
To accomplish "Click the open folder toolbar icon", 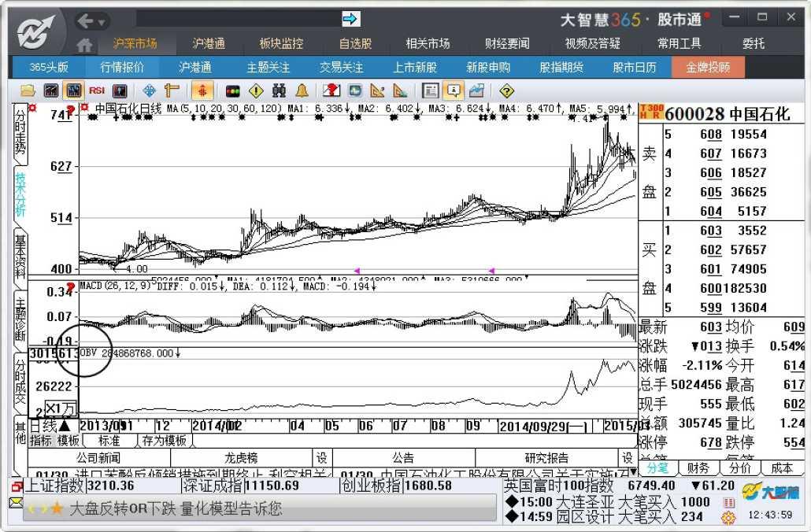I will tap(28, 91).
